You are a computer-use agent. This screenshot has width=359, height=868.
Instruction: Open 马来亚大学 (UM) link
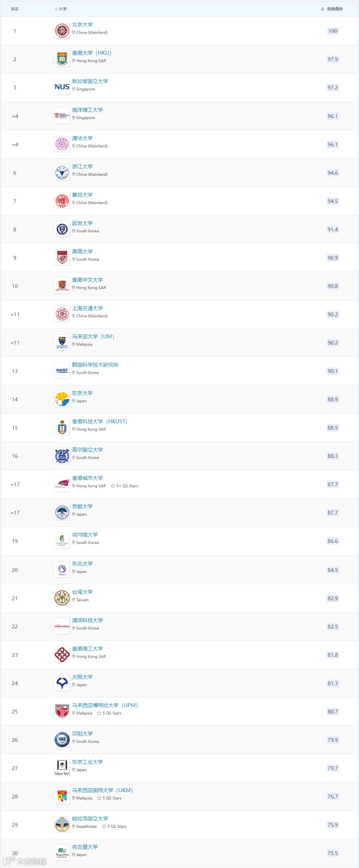click(93, 336)
